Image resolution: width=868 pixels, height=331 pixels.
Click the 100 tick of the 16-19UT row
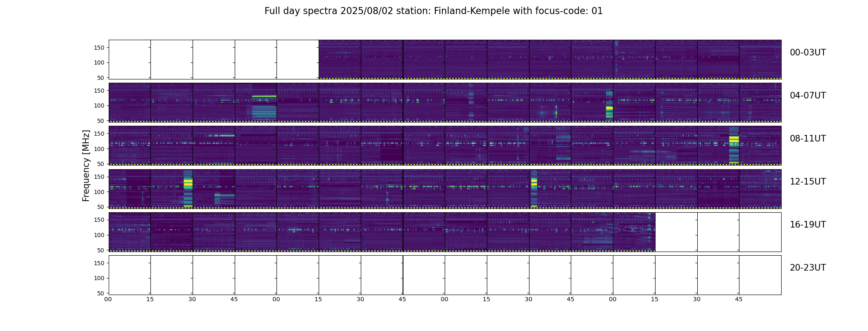99,235
